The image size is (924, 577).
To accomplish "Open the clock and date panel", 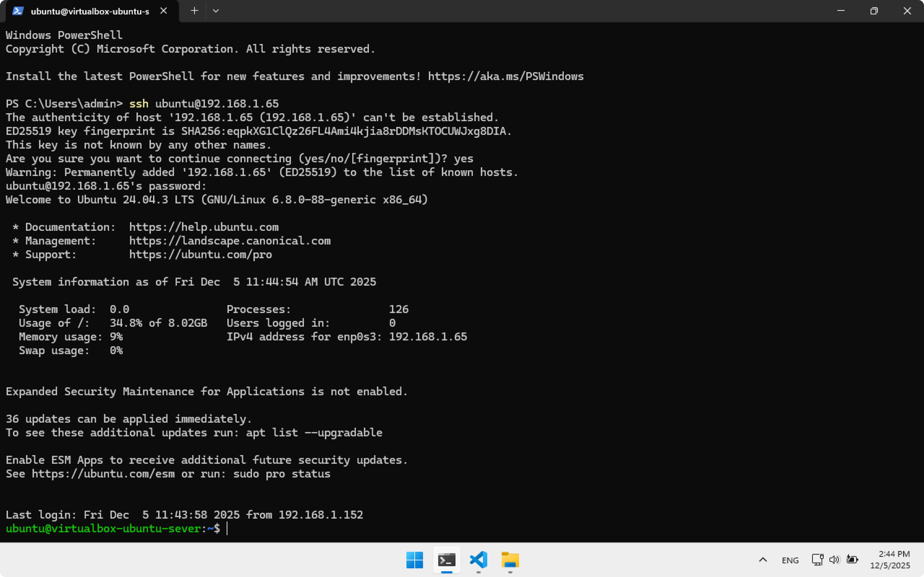I will coord(890,559).
